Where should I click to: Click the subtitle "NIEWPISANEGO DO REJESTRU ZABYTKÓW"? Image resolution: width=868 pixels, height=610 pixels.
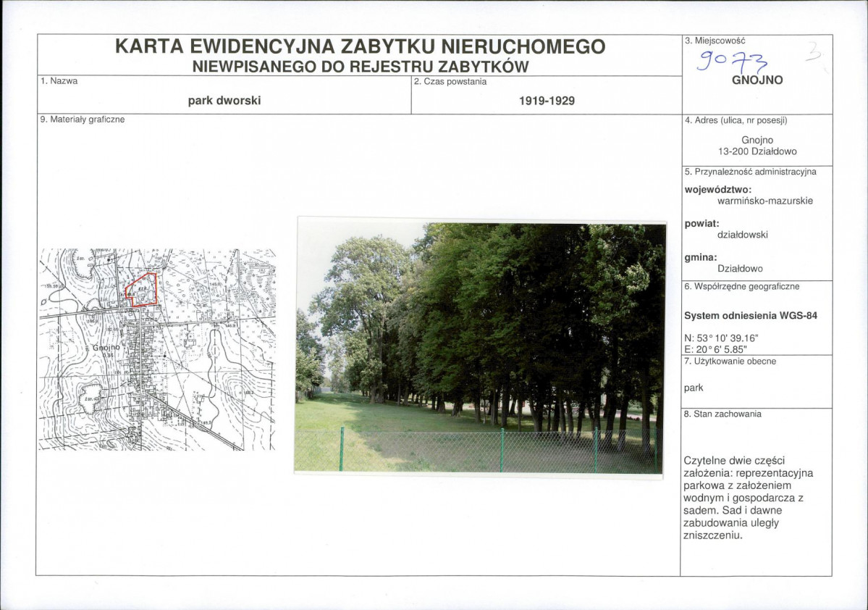click(x=361, y=67)
